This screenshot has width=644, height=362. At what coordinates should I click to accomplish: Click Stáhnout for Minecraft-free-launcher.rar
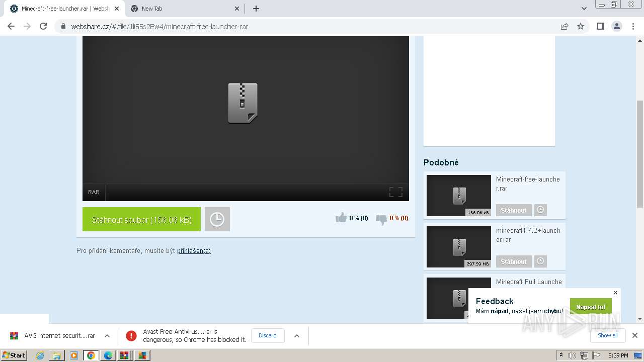[x=514, y=210]
